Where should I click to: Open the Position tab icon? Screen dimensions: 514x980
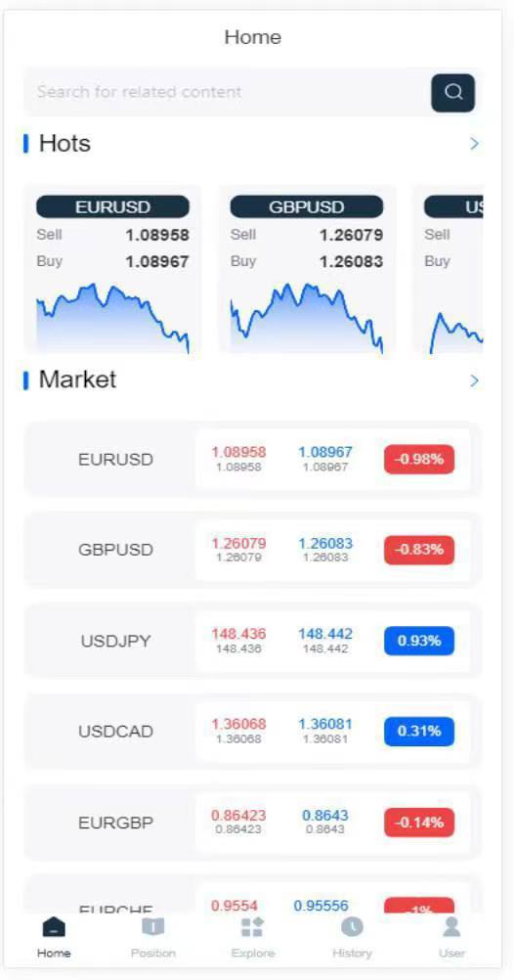click(153, 927)
